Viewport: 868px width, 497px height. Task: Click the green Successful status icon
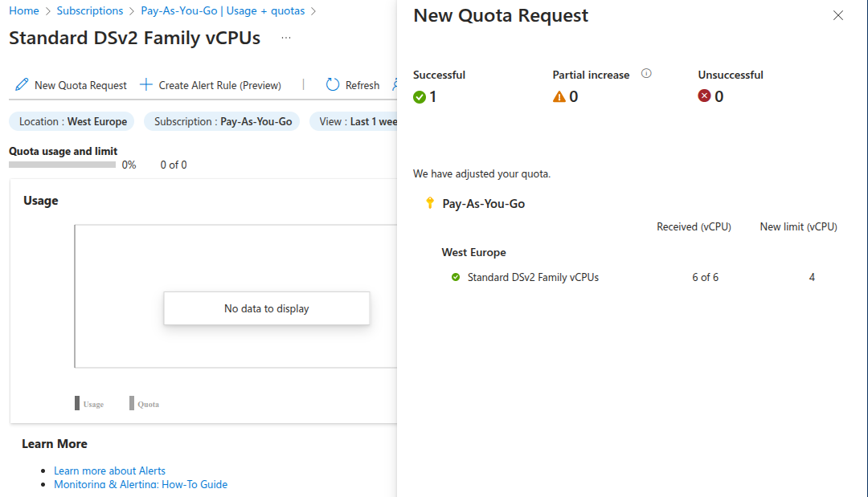click(419, 96)
